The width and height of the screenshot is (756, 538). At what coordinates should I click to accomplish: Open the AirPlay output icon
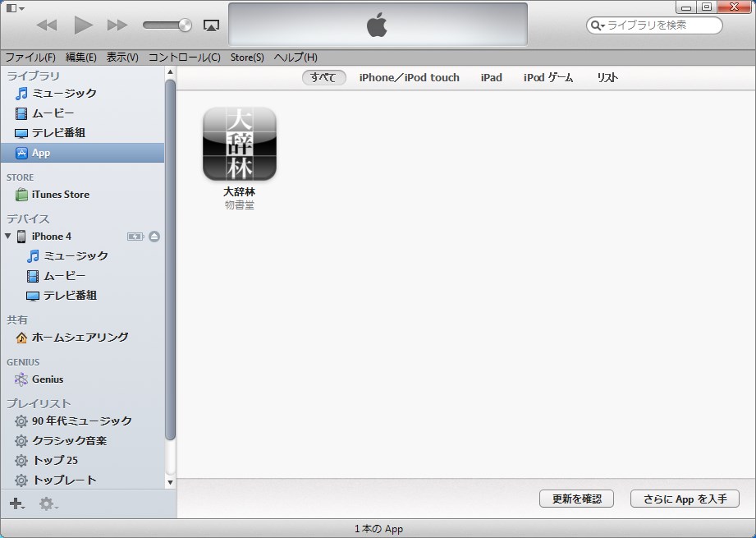[211, 25]
